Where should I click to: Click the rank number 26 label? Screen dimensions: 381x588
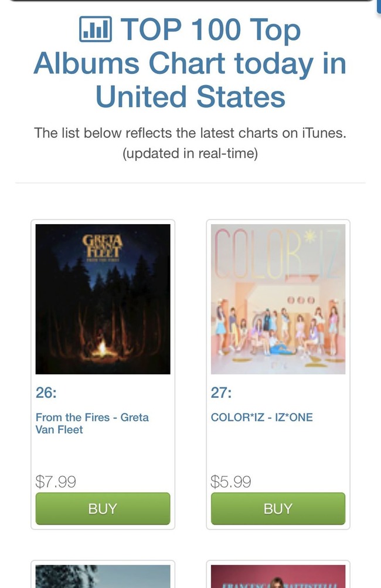tap(46, 393)
